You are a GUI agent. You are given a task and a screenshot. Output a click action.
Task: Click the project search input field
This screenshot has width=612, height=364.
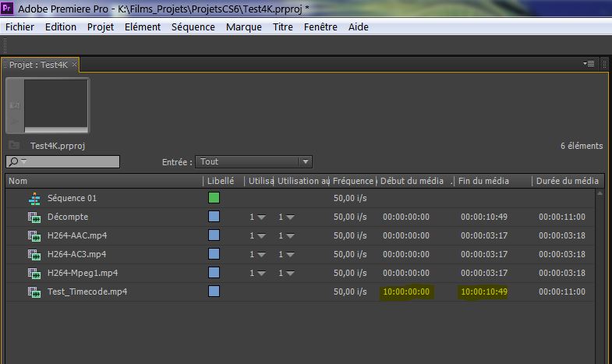(62, 161)
